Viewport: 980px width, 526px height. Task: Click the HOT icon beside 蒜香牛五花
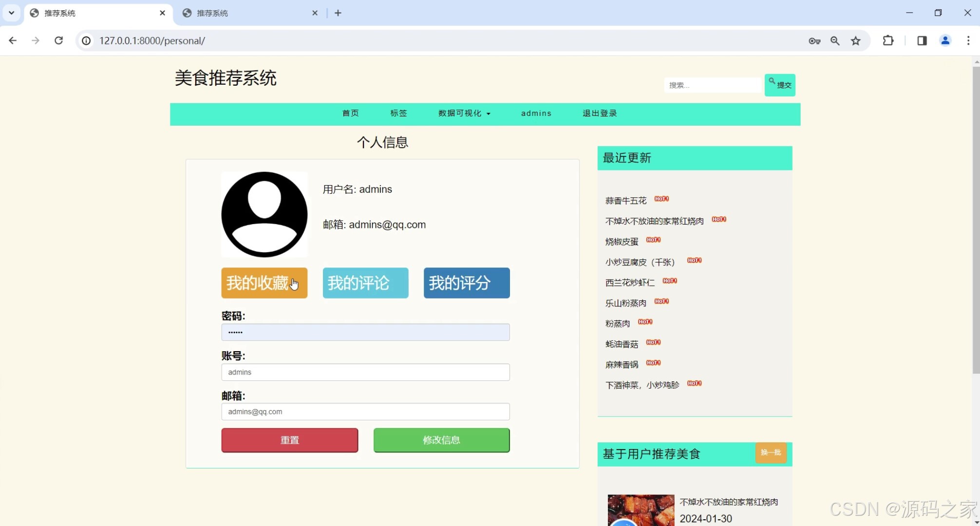(661, 199)
